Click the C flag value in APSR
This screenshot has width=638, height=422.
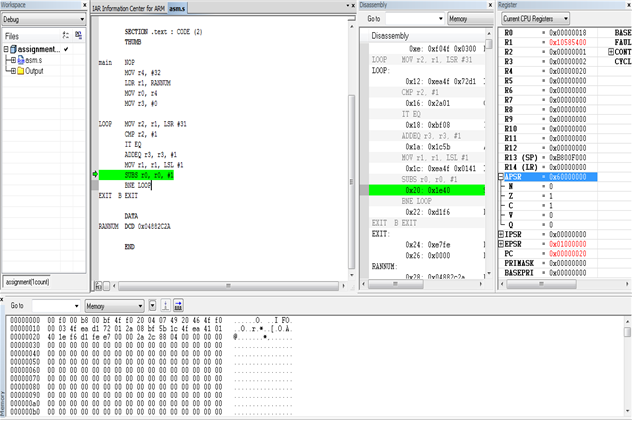point(551,206)
